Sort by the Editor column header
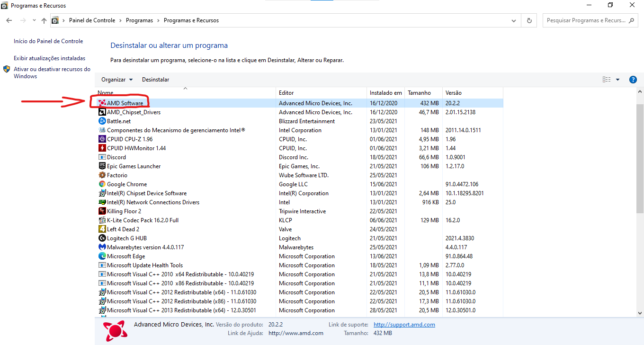The image size is (644, 345). pos(321,93)
